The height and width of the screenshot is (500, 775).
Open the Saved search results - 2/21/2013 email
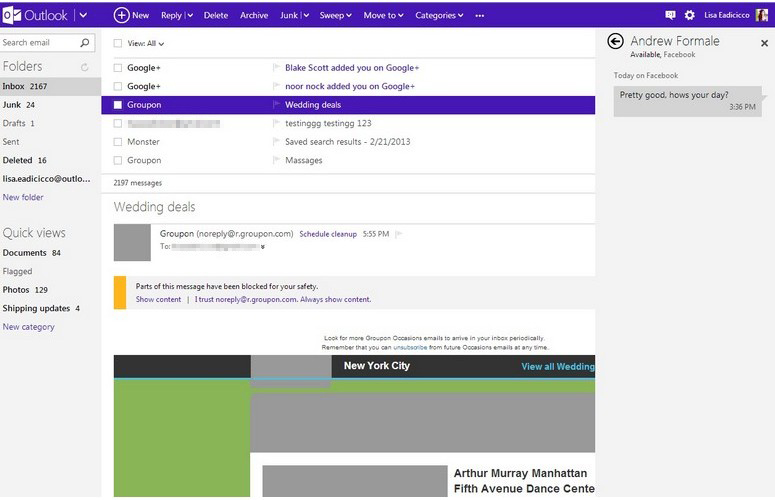point(347,142)
